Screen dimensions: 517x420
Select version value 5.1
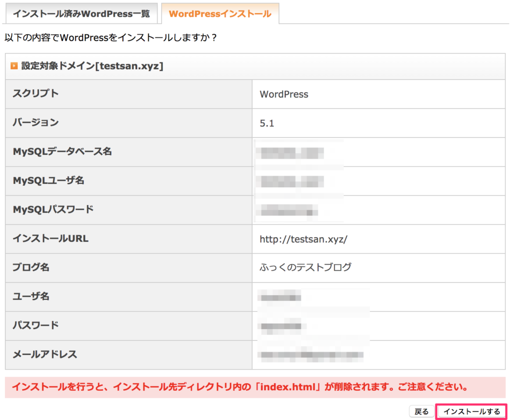point(267,123)
